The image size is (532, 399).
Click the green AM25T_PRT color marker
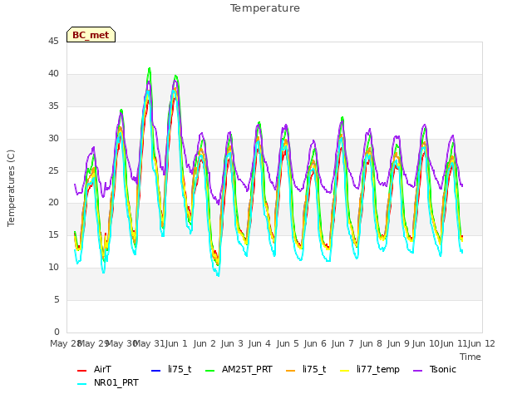click(210, 371)
